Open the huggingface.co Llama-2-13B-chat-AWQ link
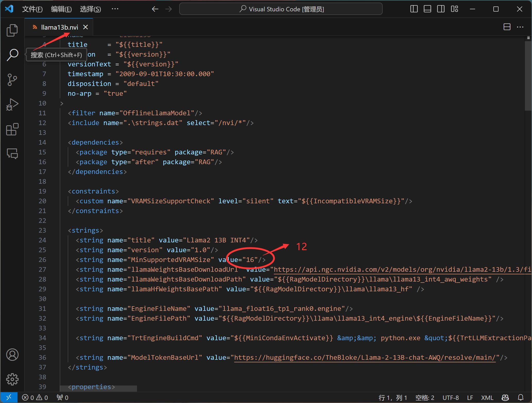Screen dimensions: 532x403 tap(365, 357)
